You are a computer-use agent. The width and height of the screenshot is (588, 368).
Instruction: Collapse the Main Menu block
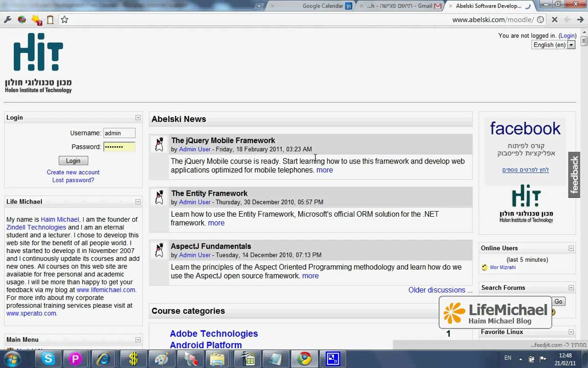pos(138,339)
